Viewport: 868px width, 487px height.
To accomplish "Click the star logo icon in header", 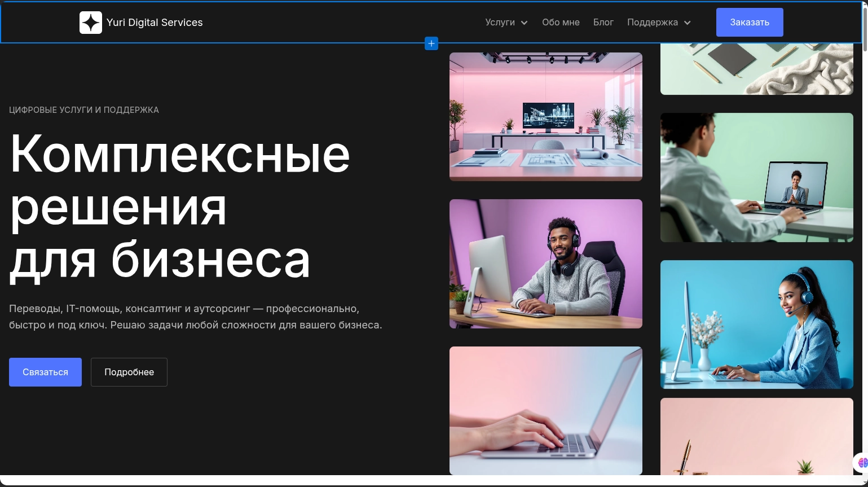I will [x=90, y=23].
